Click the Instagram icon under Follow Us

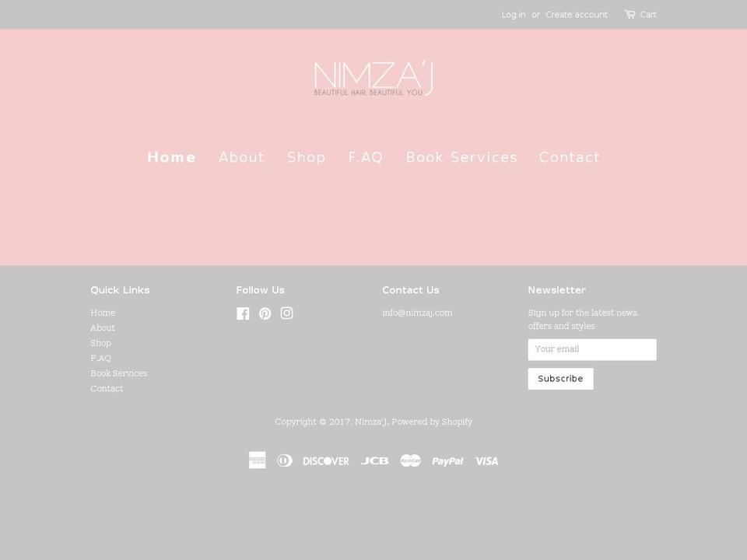286,313
